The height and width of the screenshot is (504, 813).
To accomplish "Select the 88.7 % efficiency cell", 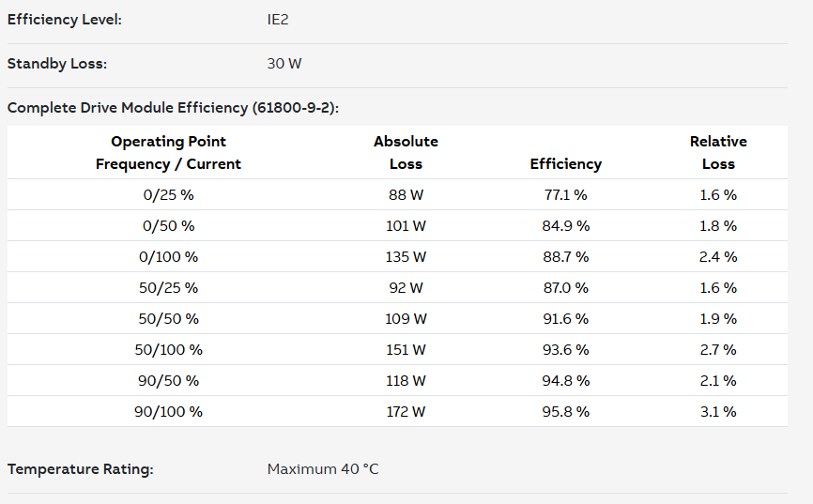I will 565,256.
